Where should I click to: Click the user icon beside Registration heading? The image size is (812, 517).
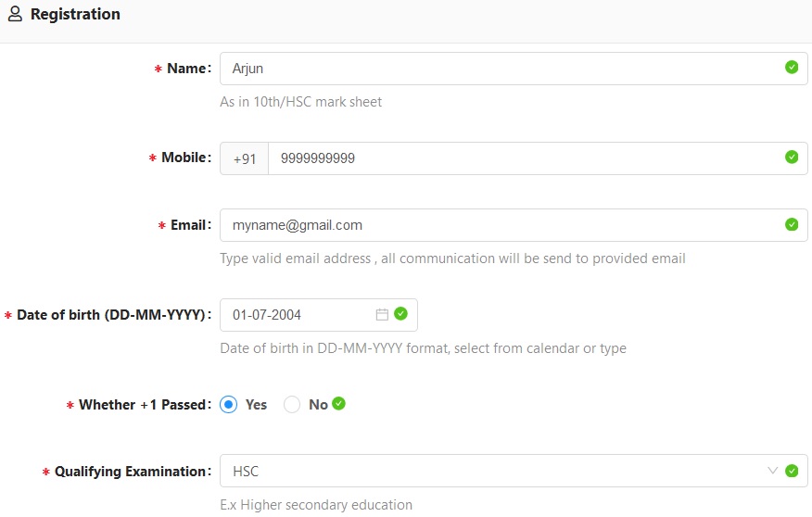(x=15, y=14)
